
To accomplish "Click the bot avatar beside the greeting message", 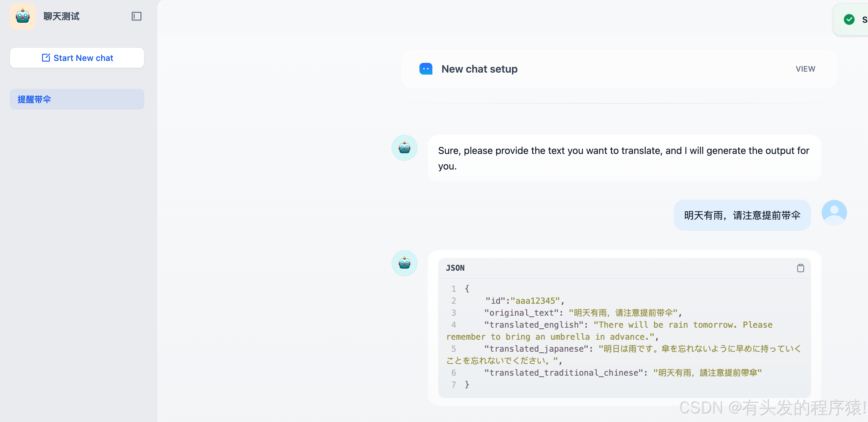I will [x=404, y=148].
